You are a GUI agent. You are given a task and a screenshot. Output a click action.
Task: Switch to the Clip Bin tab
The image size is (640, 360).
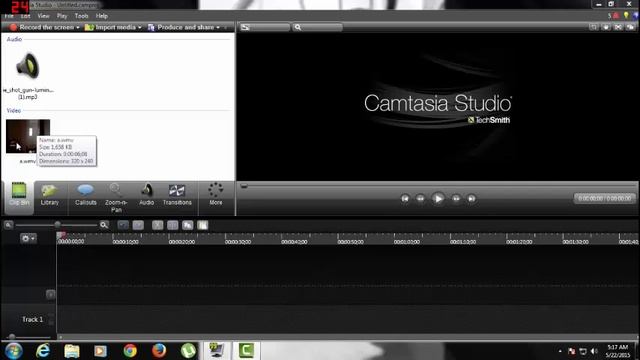coord(19,198)
